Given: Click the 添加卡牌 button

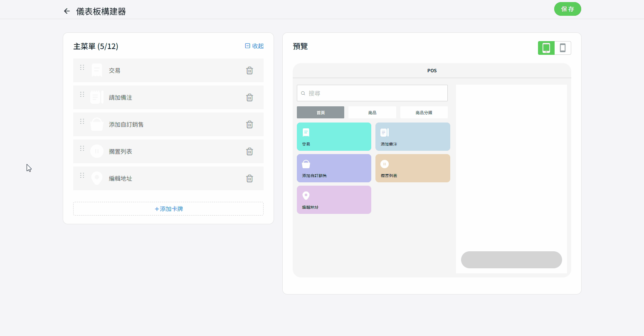Looking at the screenshot, I should click(x=168, y=209).
